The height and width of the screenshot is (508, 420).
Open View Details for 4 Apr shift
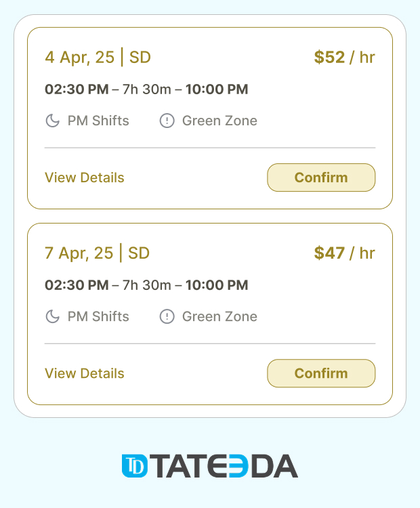85,177
